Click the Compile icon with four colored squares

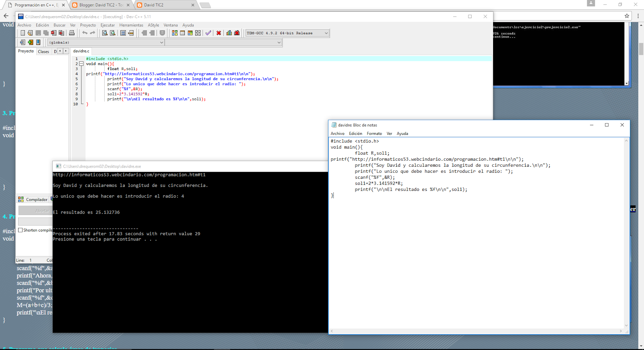pyautogui.click(x=175, y=33)
